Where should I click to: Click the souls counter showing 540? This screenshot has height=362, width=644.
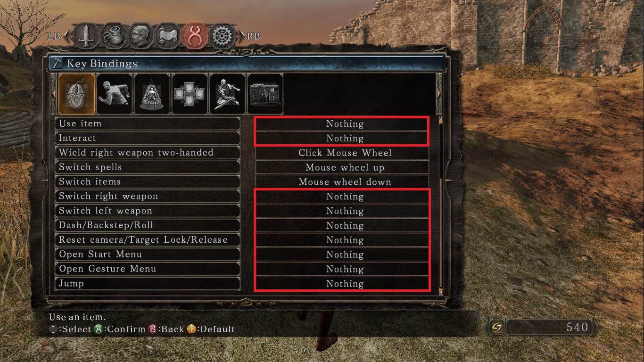[x=542, y=327]
